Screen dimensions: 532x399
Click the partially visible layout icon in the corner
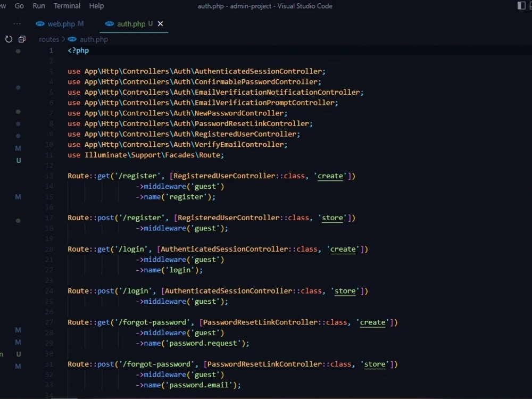click(x=530, y=5)
